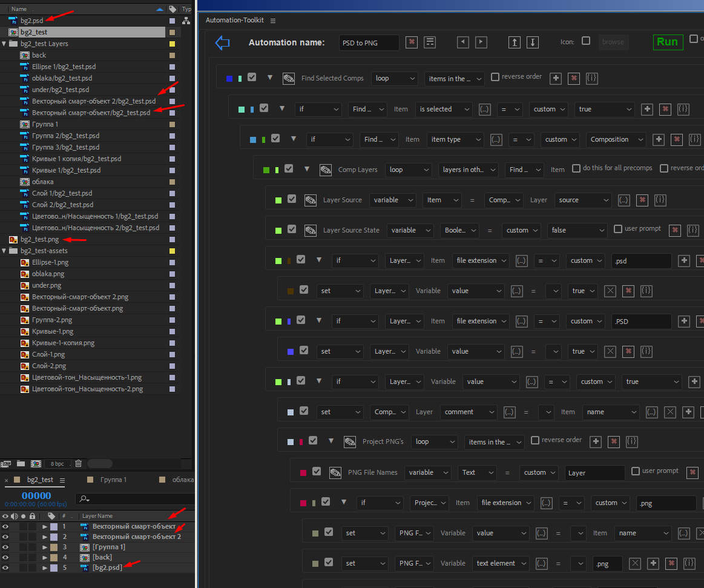Edit the Automation name field 'PSD to PNG'

[369, 42]
